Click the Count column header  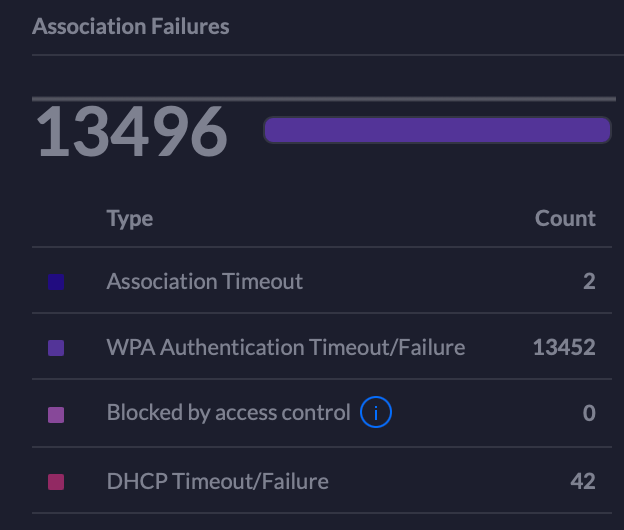click(565, 218)
